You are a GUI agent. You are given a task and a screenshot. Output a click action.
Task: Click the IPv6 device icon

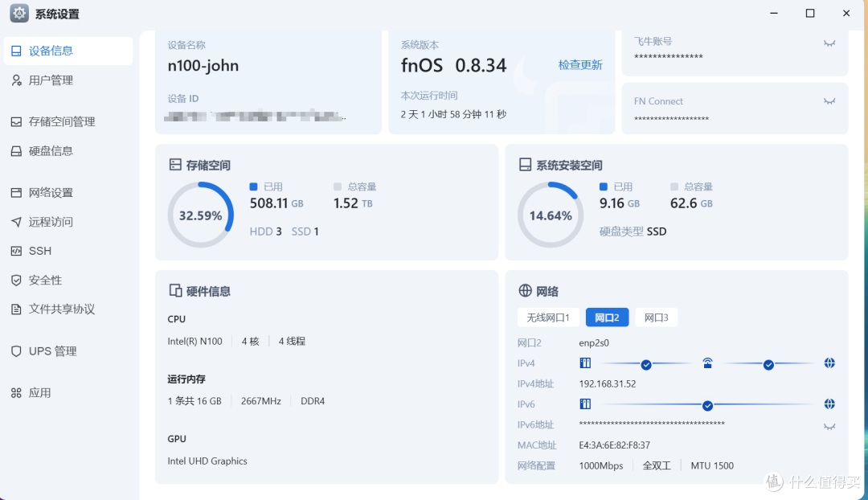pos(585,404)
